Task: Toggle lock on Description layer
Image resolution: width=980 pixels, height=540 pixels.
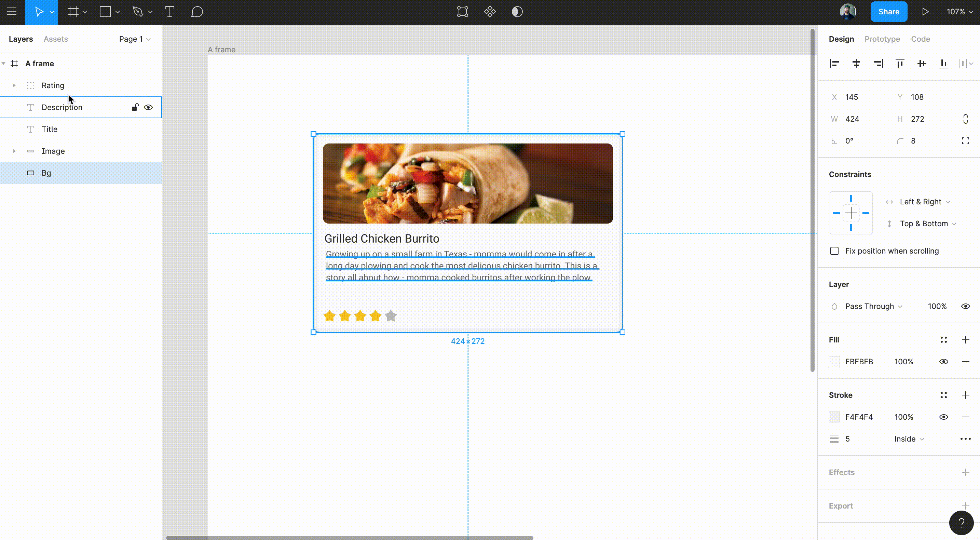Action: pyautogui.click(x=135, y=107)
